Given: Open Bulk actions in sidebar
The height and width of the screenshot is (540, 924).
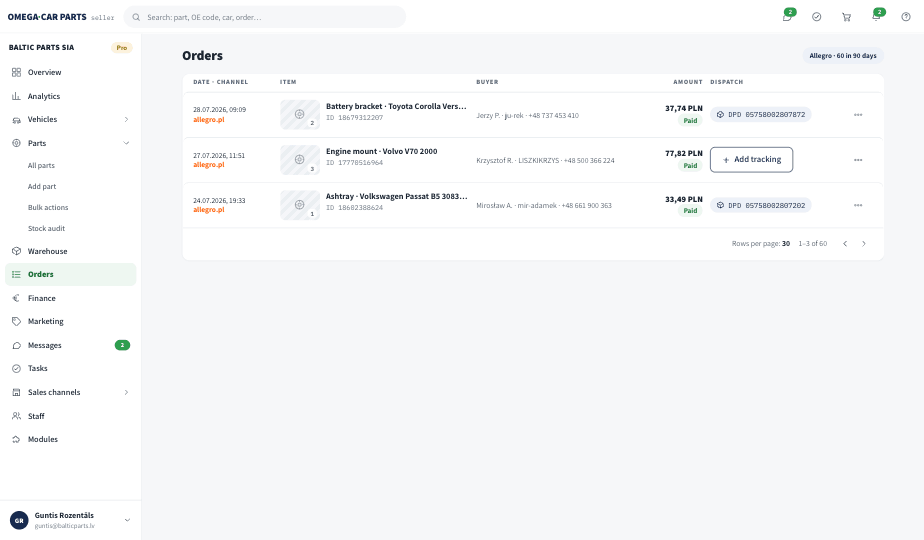Looking at the screenshot, I should (48, 208).
